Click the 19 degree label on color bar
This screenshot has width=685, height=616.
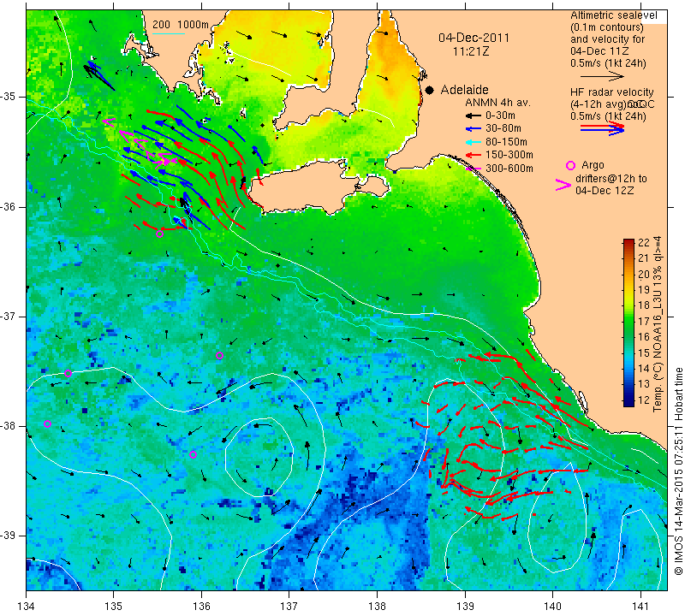coord(644,290)
